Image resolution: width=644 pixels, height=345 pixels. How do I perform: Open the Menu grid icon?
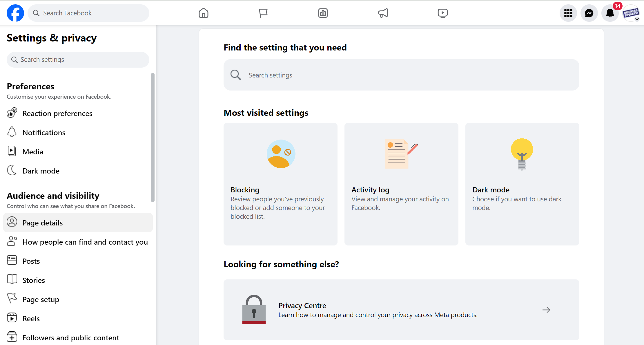click(568, 13)
